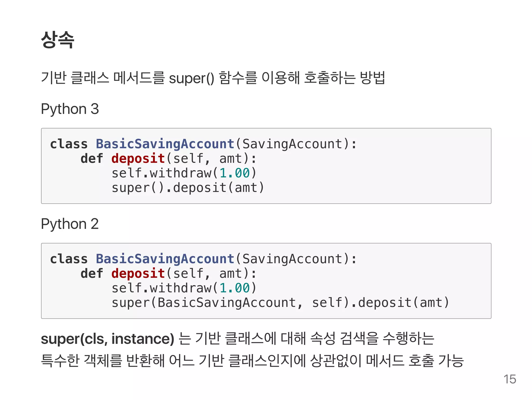This screenshot has height=400, width=532.
Task: Click super().deposit(amt) line
Action: [x=188, y=188]
